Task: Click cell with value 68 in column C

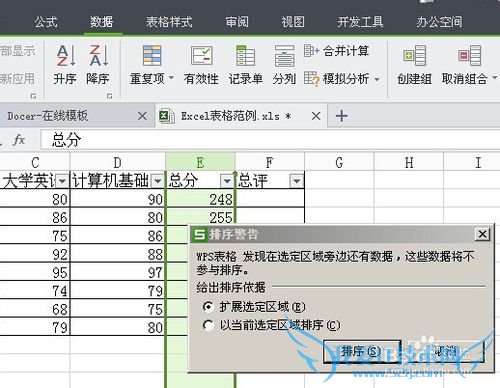Action: [35, 309]
